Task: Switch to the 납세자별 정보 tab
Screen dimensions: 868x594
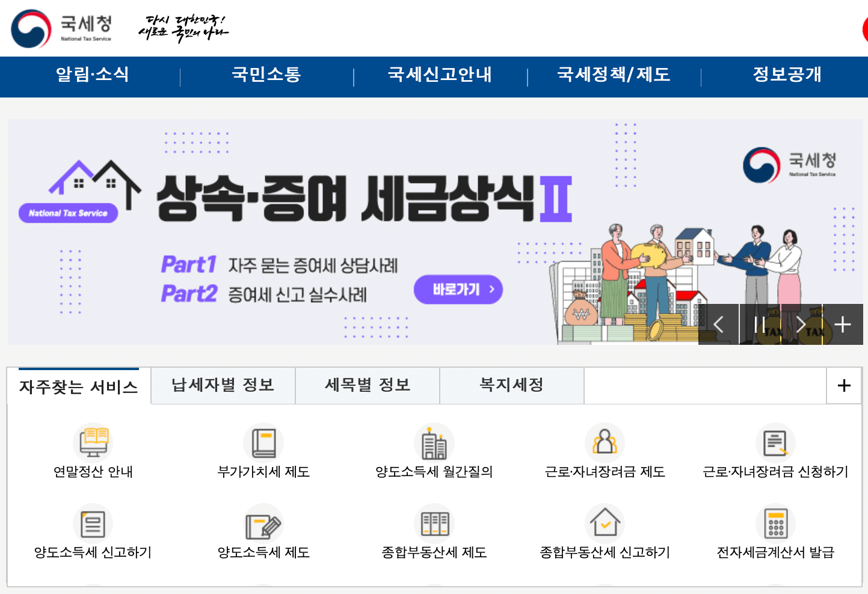Action: coord(223,386)
